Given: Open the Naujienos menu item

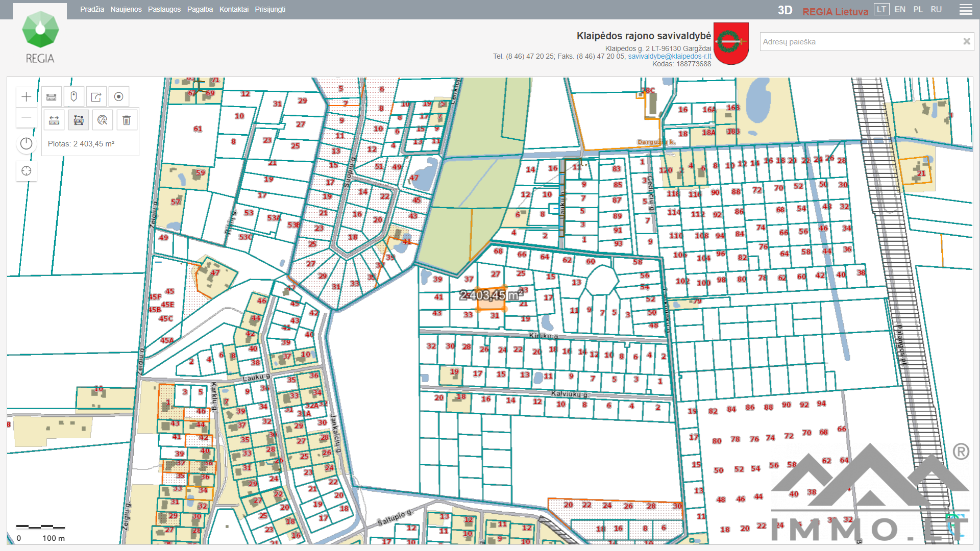Looking at the screenshot, I should click(x=126, y=9).
